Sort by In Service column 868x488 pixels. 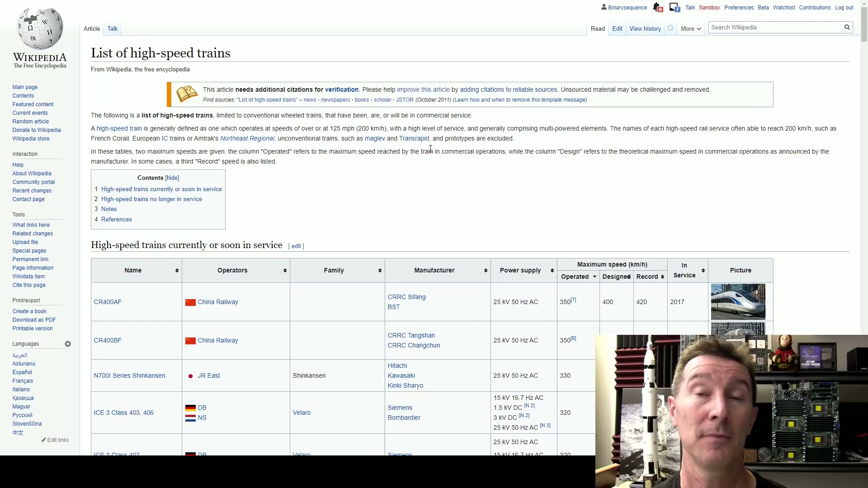703,270
